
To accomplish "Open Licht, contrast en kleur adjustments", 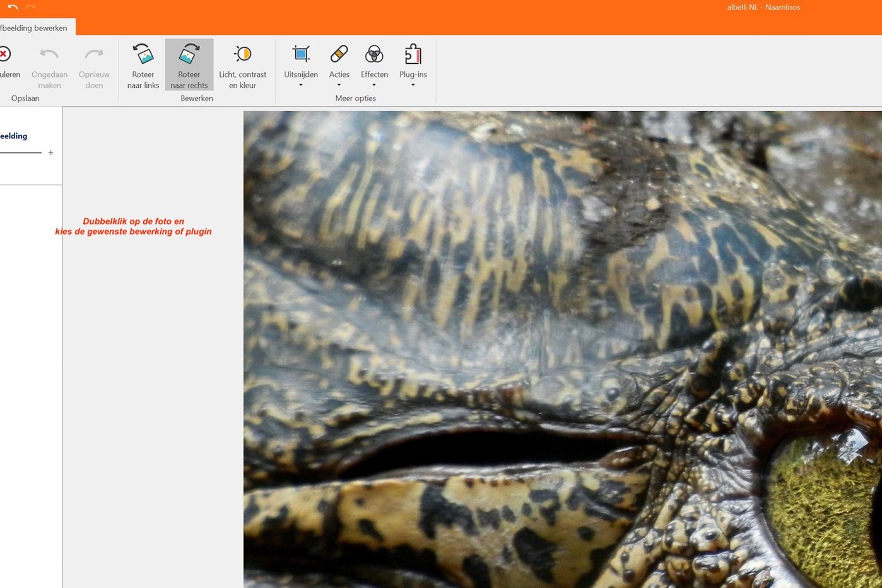I will 242,55.
